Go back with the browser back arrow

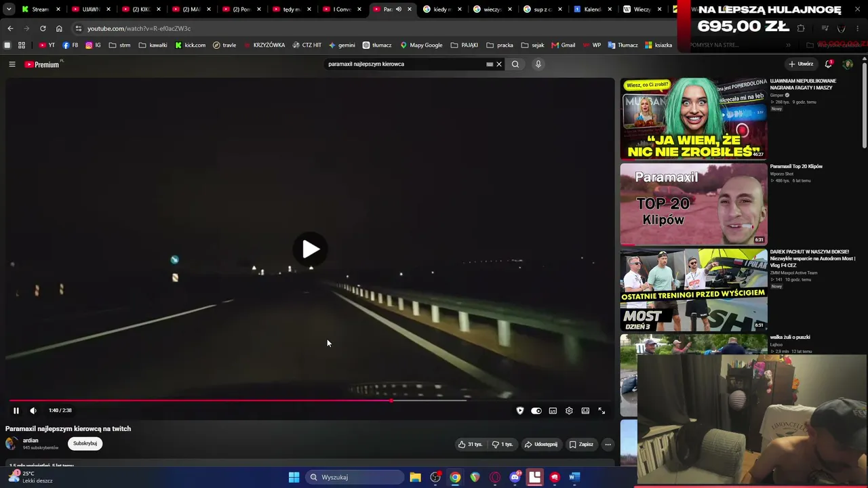10,28
